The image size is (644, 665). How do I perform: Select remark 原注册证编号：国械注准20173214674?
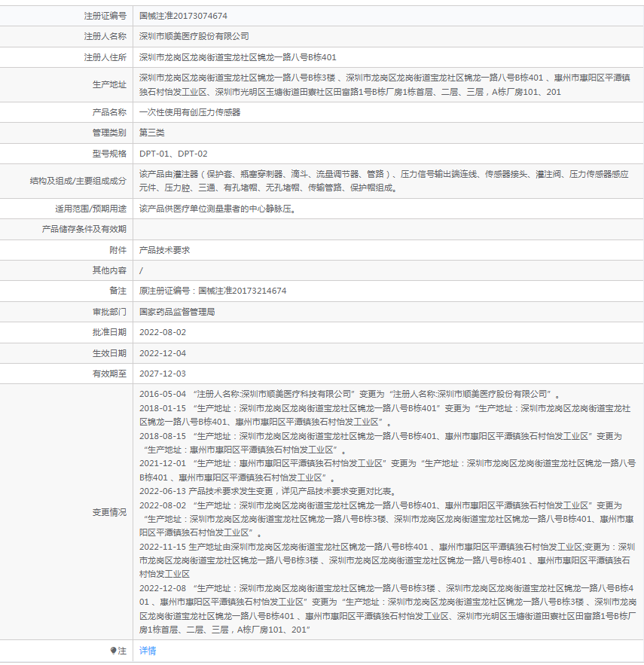[x=212, y=291]
